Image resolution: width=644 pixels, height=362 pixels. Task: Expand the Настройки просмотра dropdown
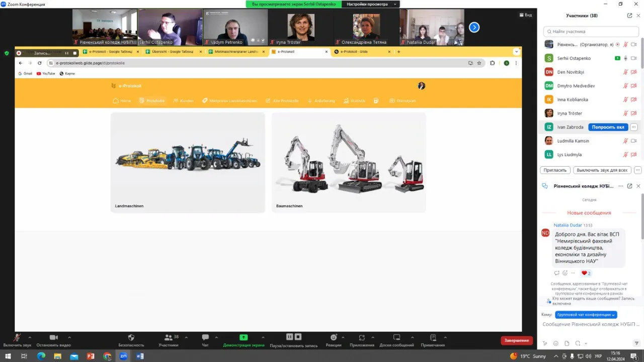coord(371,4)
